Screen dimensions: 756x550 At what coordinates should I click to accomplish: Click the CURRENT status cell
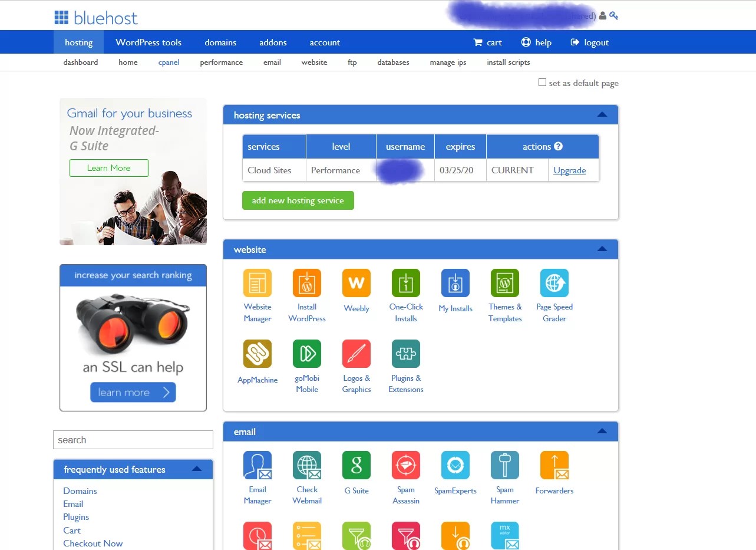point(517,170)
